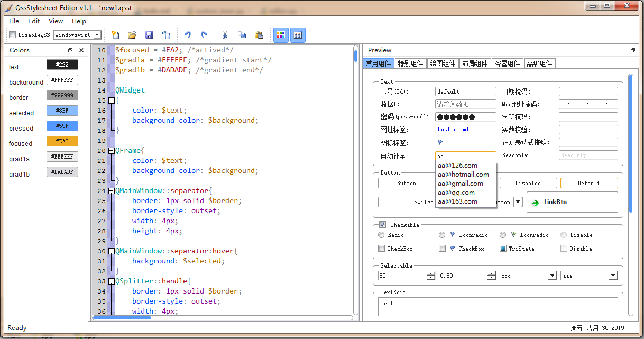Open the hustlei.ml hyperlink
Image resolution: width=644 pixels, height=339 pixels.
click(x=453, y=129)
